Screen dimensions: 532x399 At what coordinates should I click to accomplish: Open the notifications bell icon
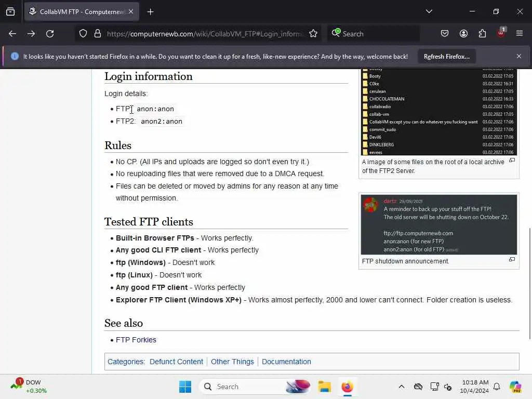pos(497,387)
